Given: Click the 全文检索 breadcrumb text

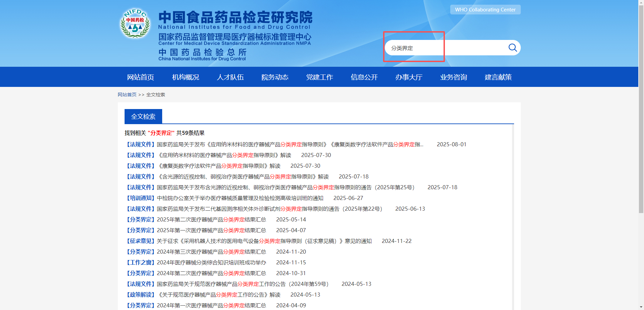Looking at the screenshot, I should pos(155,95).
